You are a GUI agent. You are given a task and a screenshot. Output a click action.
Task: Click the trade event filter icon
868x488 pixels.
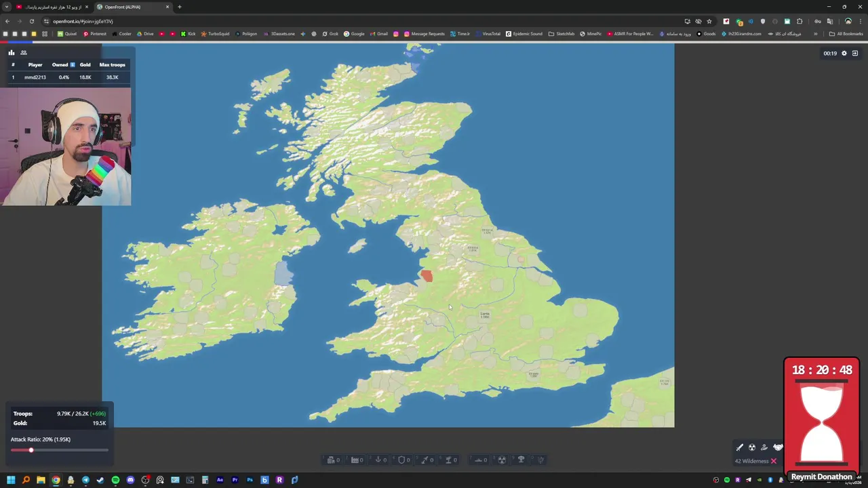(764, 447)
